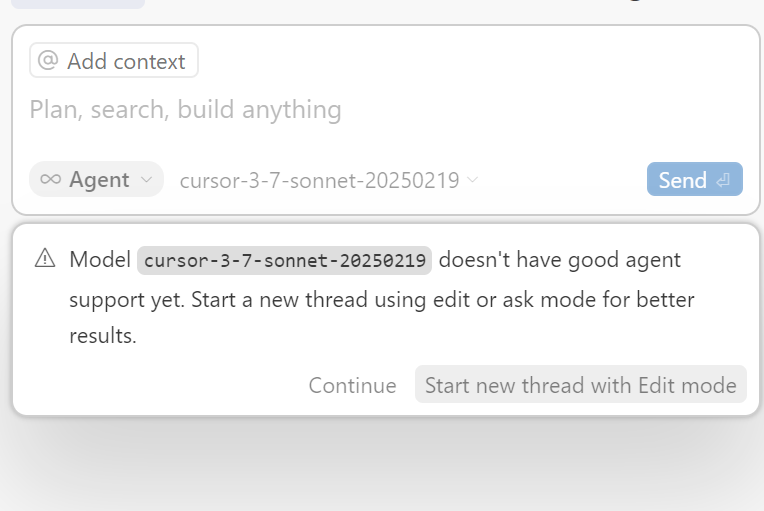Click the infinity Agent mode icon
The width and height of the screenshot is (764, 511).
[x=50, y=180]
